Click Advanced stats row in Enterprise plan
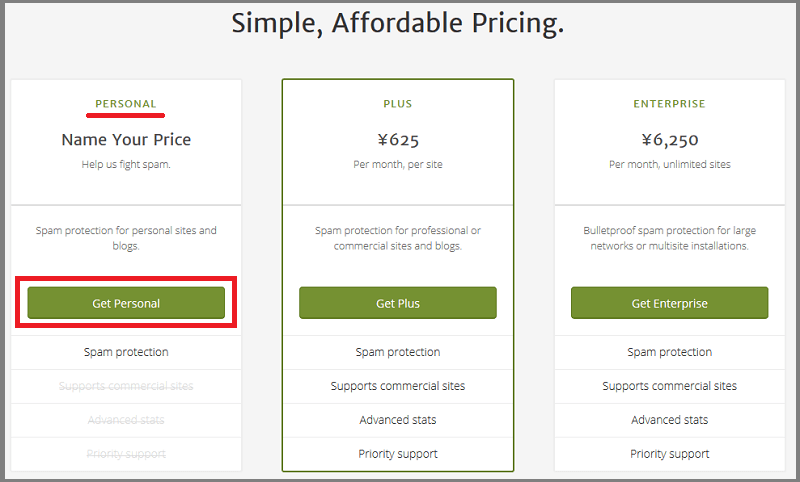Image resolution: width=800 pixels, height=482 pixels. (x=669, y=420)
